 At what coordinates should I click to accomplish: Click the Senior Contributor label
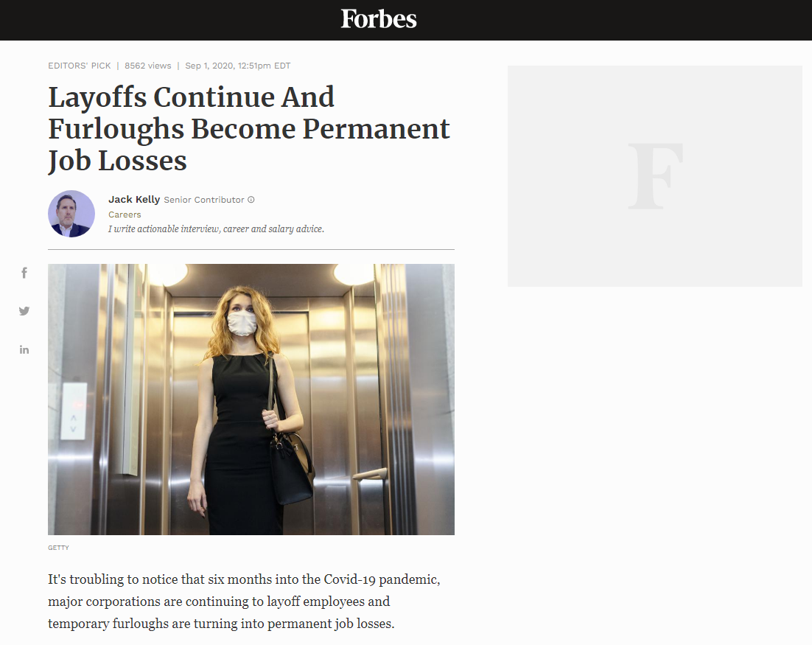[x=204, y=200]
